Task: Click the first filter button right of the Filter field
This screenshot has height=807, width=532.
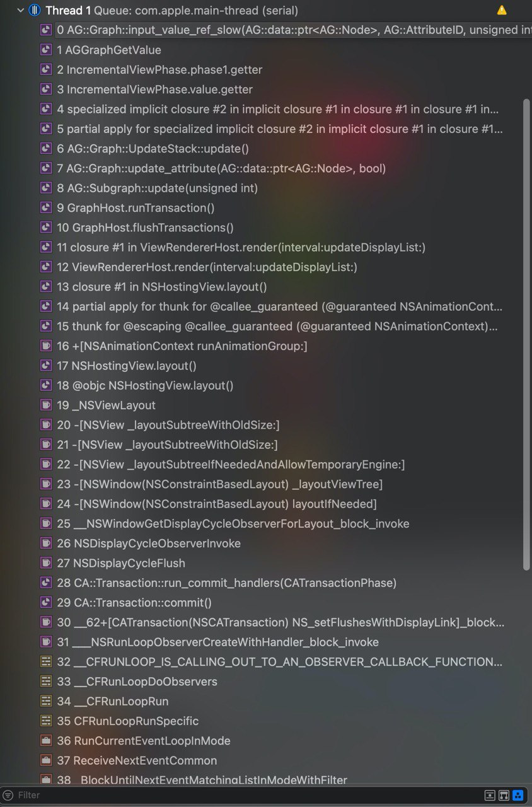Action: pyautogui.click(x=490, y=796)
